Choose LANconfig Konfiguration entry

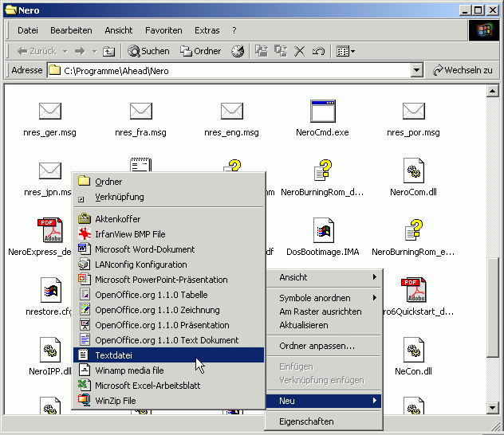tap(169, 265)
